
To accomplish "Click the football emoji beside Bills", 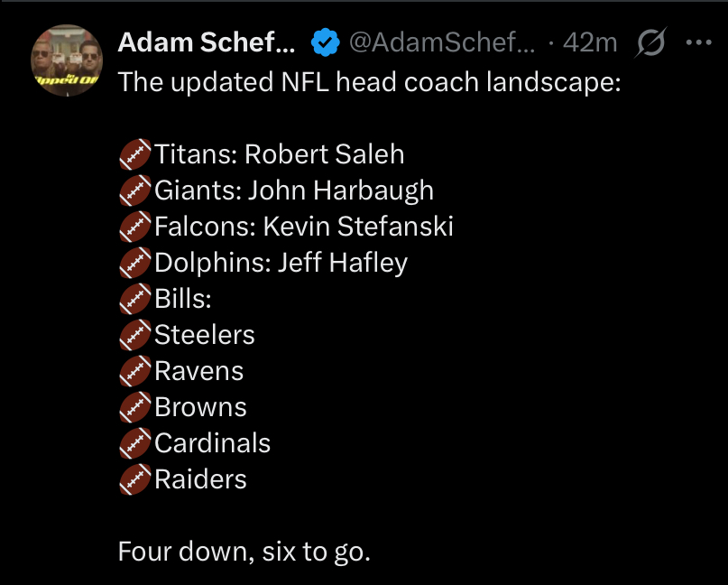I will 134,299.
